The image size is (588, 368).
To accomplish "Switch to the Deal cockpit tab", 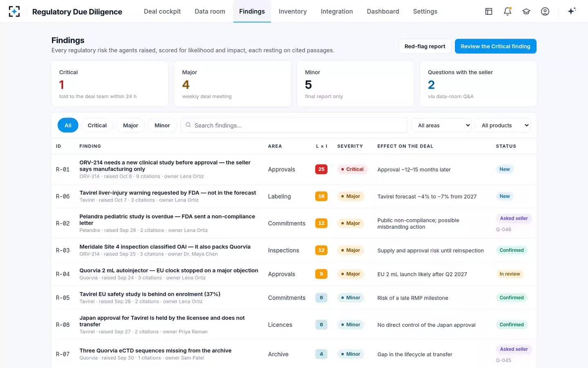I will coord(162,11).
